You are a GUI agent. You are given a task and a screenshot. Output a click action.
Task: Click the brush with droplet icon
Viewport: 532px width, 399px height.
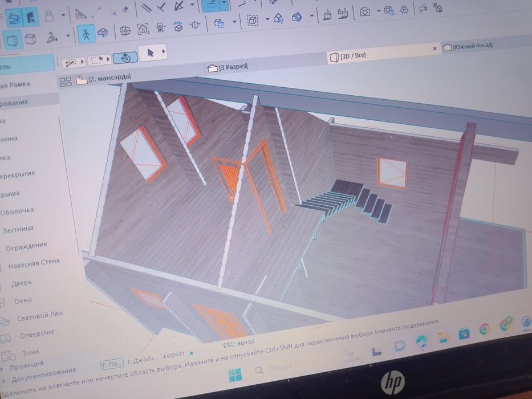343,14
